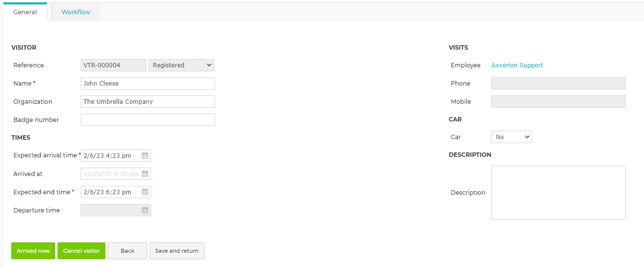This screenshot has height=268, width=644.
Task: Click the CAR section heading
Action: click(x=455, y=119)
